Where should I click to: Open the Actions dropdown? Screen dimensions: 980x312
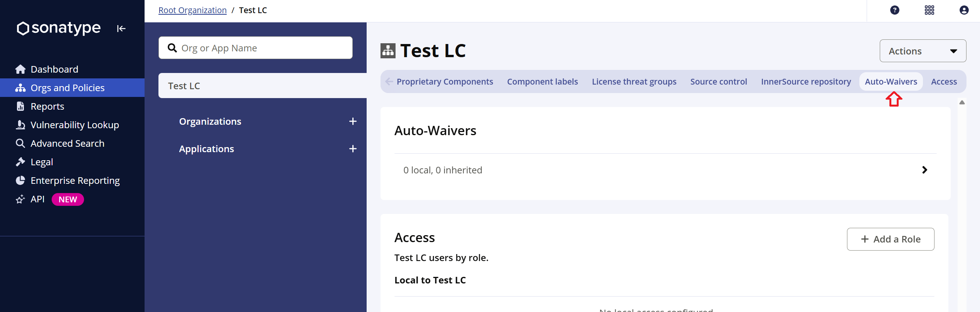click(x=923, y=51)
